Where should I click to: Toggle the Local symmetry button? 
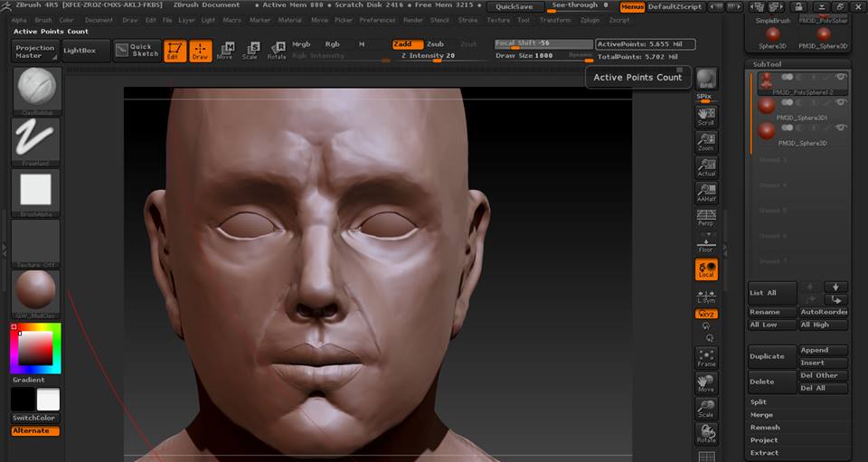(706, 269)
